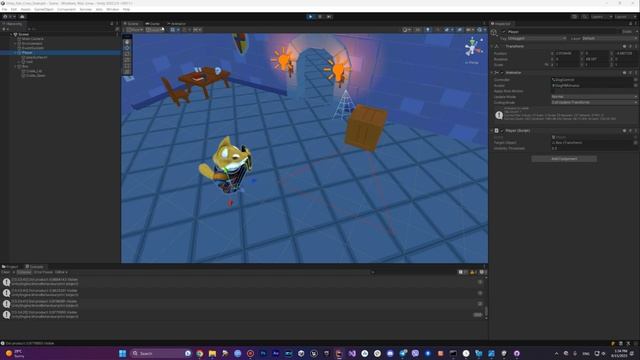Click the Position X input field
The width and height of the screenshot is (640, 360).
[567, 53]
